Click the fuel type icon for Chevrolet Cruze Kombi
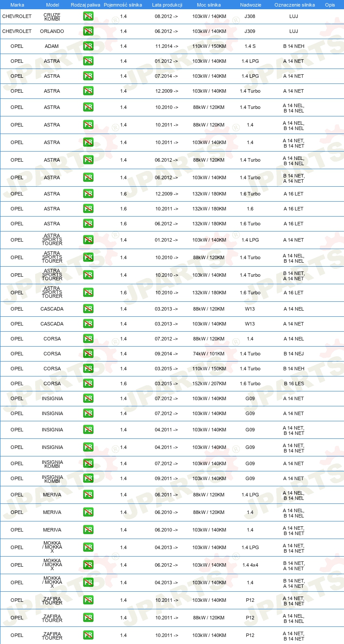Image resolution: width=344 pixels, height=644 pixels. coord(88,16)
